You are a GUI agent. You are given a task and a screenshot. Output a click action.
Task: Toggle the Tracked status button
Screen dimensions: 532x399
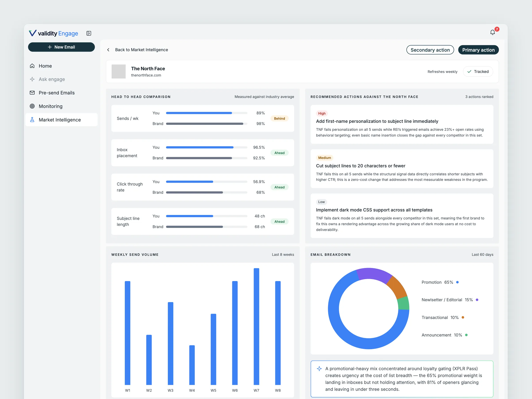[478, 71]
